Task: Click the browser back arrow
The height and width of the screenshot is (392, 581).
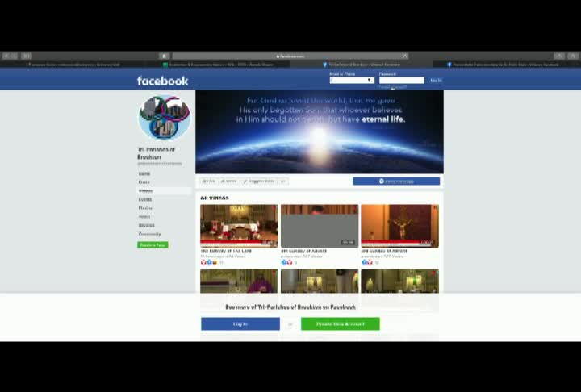Action: [x=6, y=56]
